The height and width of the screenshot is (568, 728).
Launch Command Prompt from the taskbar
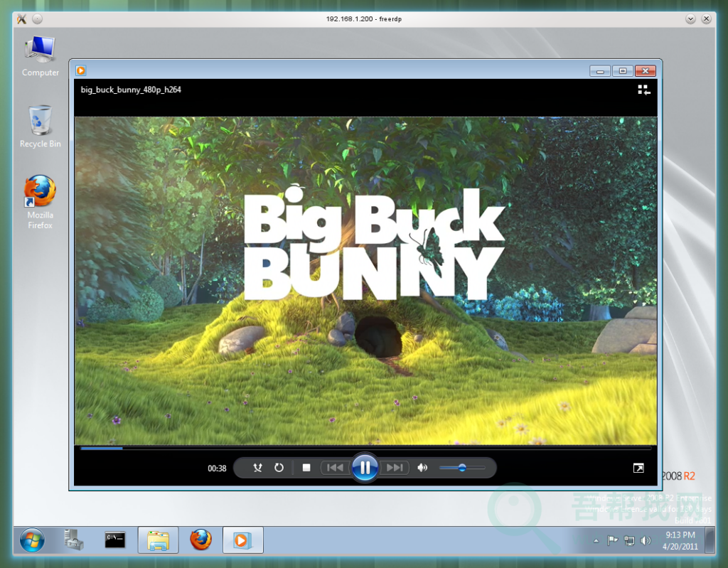115,540
